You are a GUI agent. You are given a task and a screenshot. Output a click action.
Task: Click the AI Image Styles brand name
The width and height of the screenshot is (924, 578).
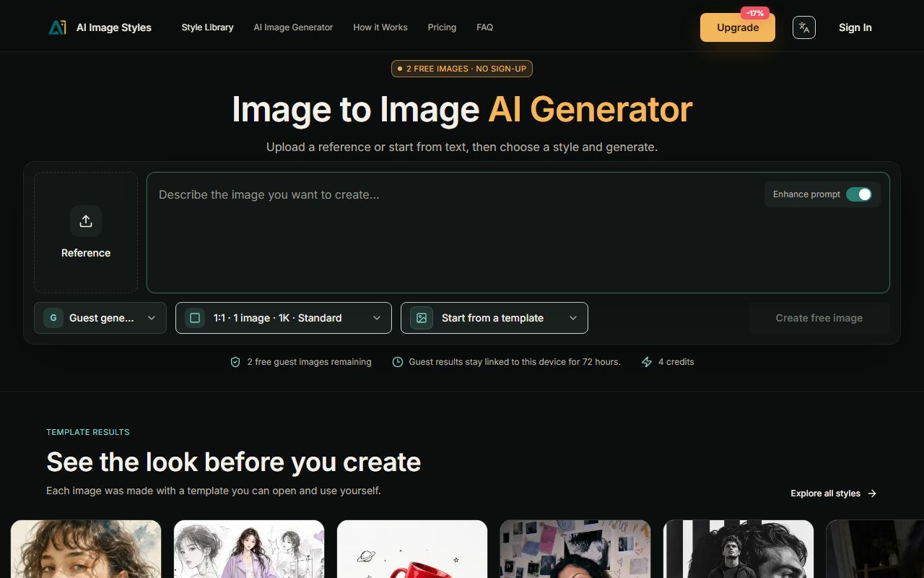114,27
